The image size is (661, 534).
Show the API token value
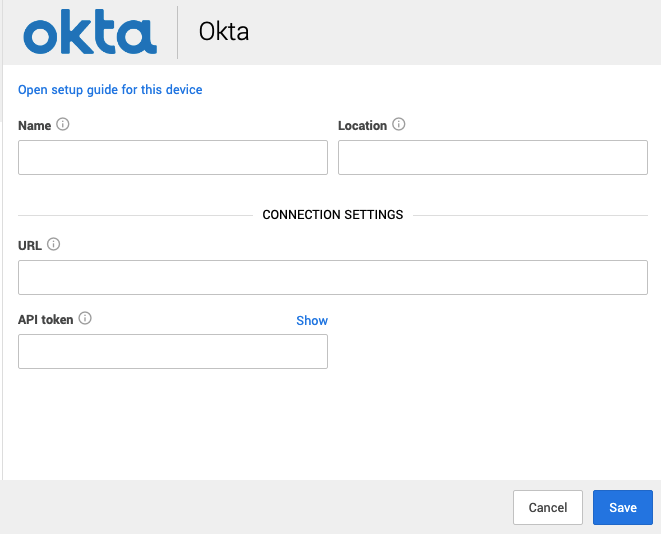(312, 321)
